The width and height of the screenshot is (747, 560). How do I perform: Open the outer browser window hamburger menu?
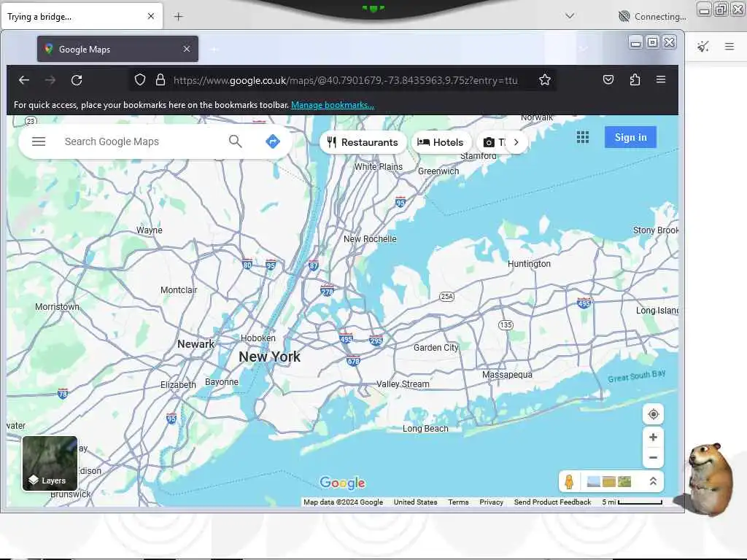tap(729, 46)
